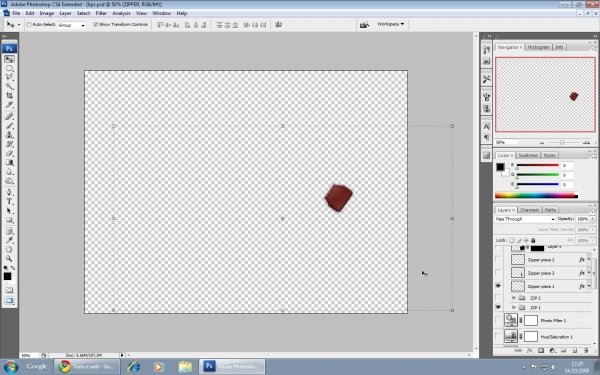This screenshot has width=600, height=375.
Task: Select the Eraser tool
Action: coord(10,153)
